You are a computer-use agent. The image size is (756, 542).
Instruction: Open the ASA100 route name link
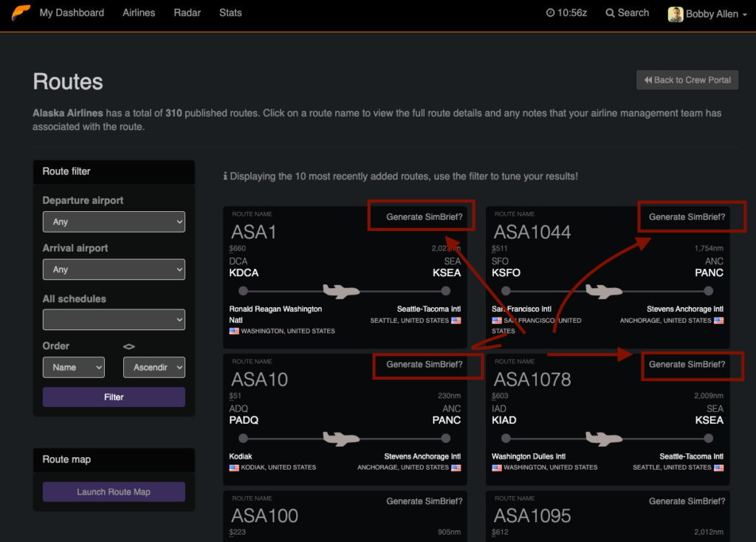(265, 516)
